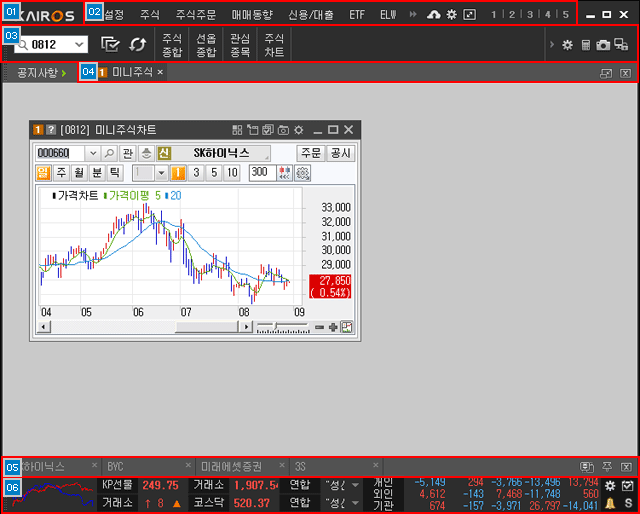Expand the stock code history dropdown
The image size is (640, 514).
pos(93,154)
